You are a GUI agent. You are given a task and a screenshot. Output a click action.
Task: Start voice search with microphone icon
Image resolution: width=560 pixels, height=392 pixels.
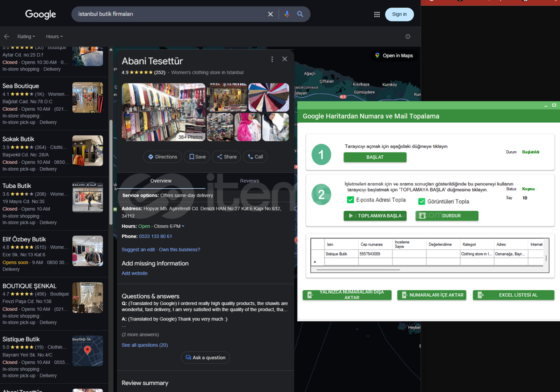point(287,14)
